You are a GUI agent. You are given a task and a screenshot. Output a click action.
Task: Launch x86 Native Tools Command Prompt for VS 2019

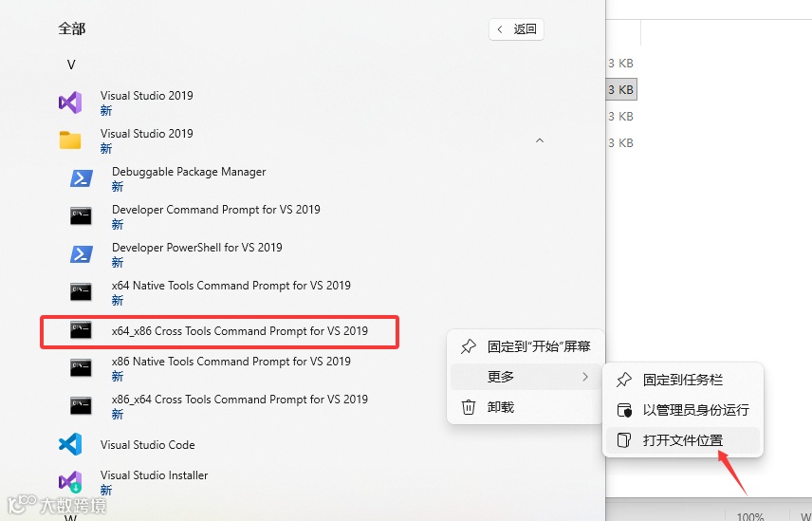(231, 362)
